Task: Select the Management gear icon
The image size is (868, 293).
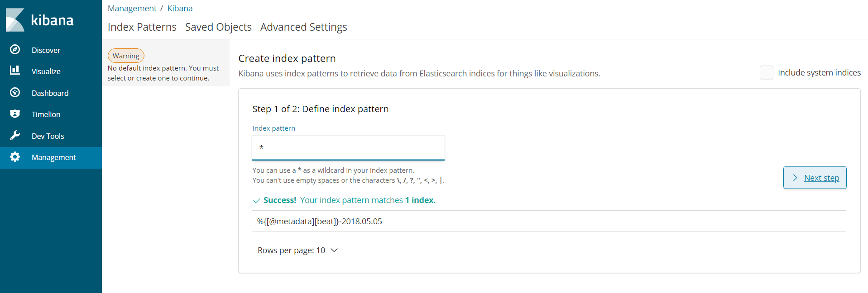Action: 15,157
